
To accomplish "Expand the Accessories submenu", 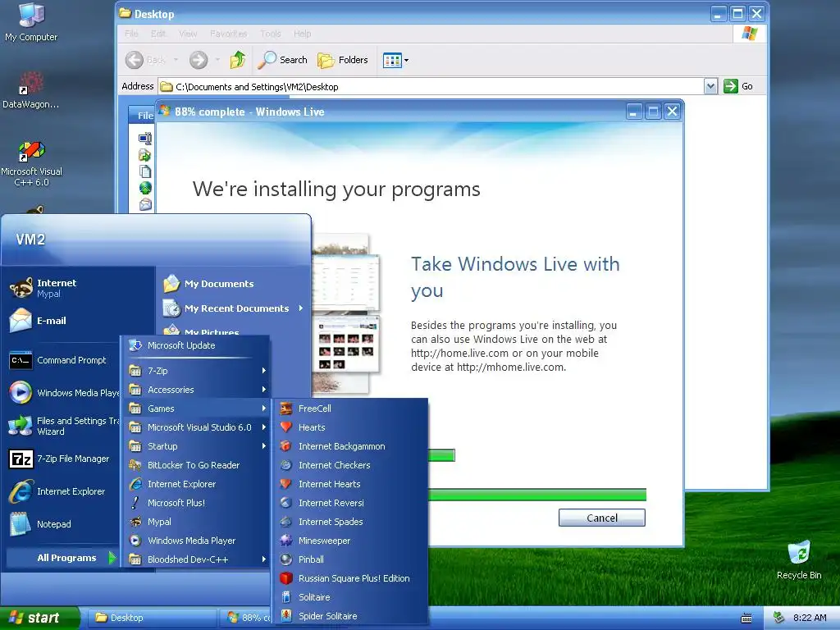I will click(196, 390).
